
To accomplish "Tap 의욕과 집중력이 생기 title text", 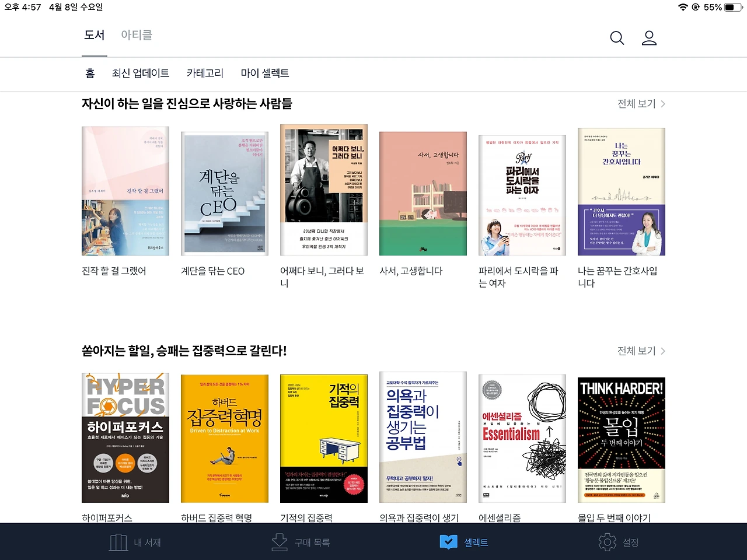I will pyautogui.click(x=419, y=518).
